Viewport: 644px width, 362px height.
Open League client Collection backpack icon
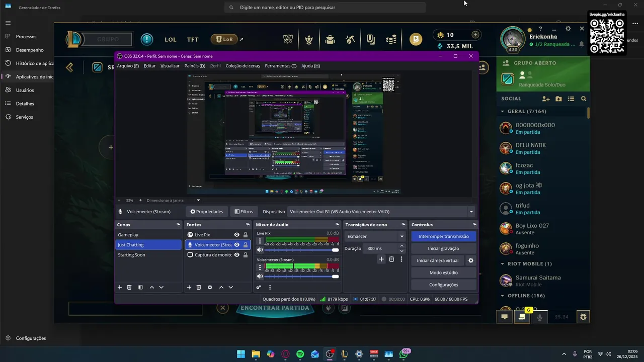pos(330,39)
